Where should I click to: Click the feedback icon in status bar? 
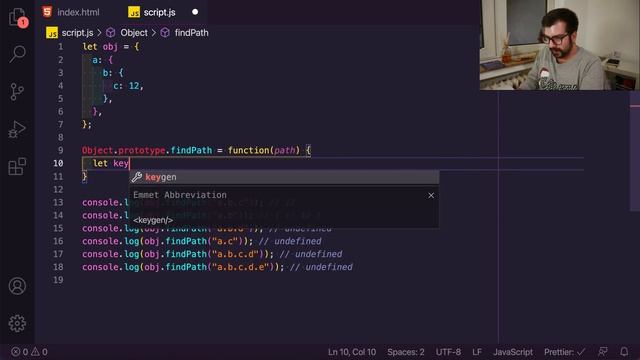coord(603,352)
